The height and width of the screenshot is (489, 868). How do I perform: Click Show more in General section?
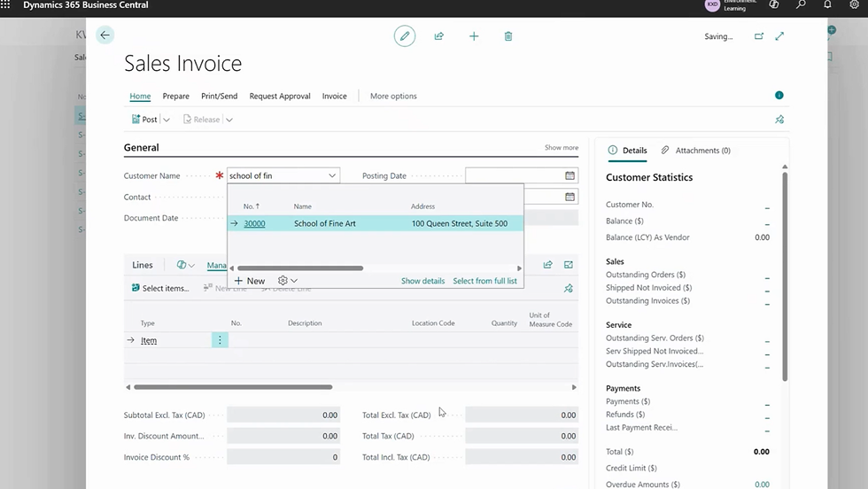tap(562, 147)
